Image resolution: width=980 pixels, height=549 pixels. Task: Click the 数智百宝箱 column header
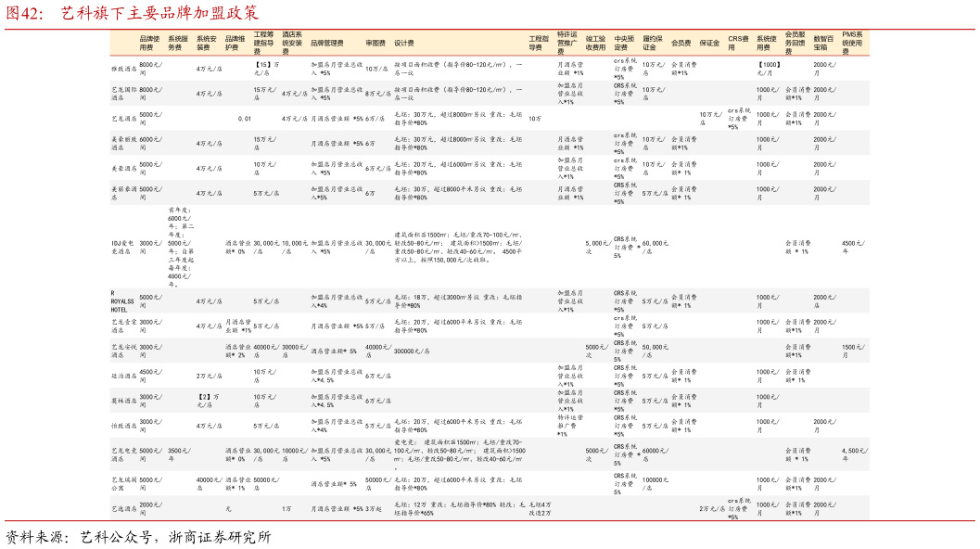pyautogui.click(x=823, y=43)
